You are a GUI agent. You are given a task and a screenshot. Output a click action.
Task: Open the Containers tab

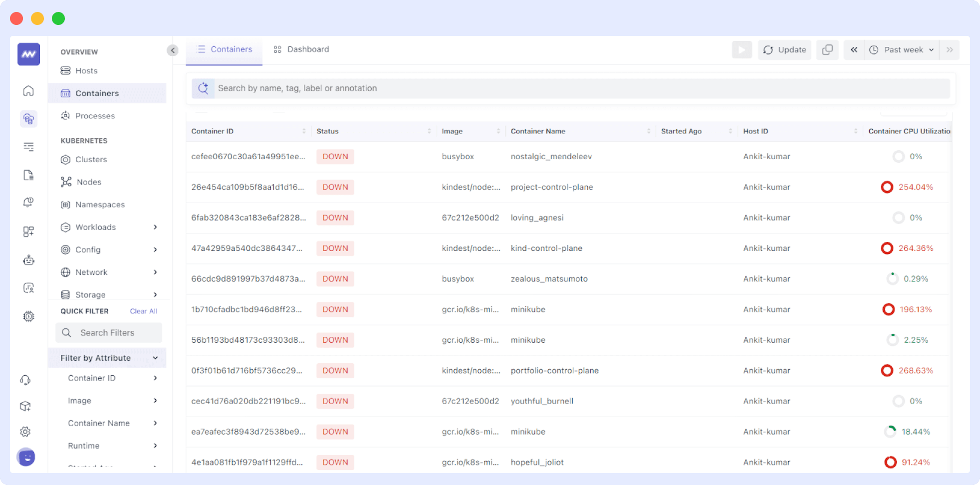[x=224, y=49]
